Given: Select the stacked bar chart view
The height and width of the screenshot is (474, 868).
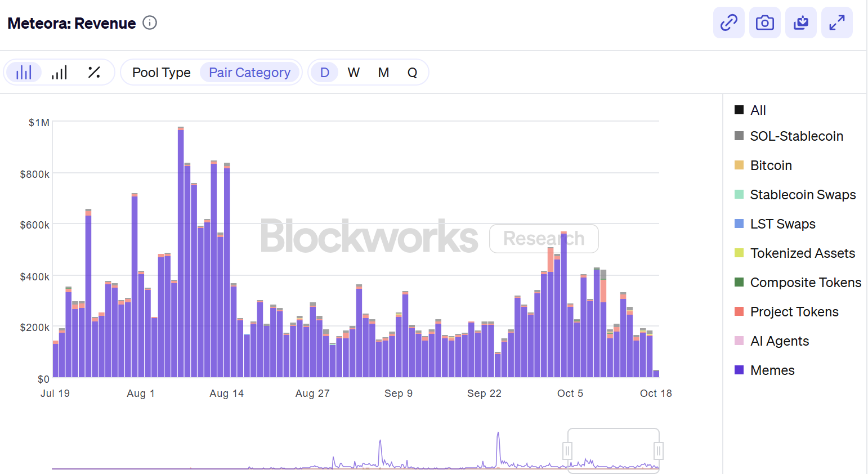Looking at the screenshot, I should (x=24, y=73).
